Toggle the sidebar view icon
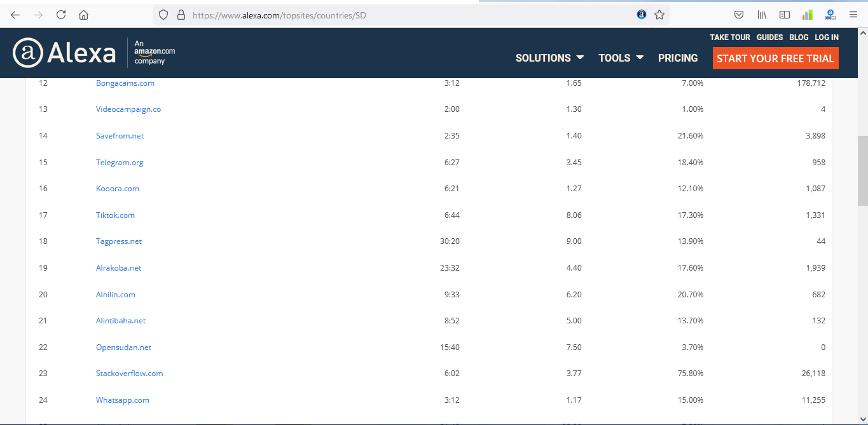 tap(785, 15)
